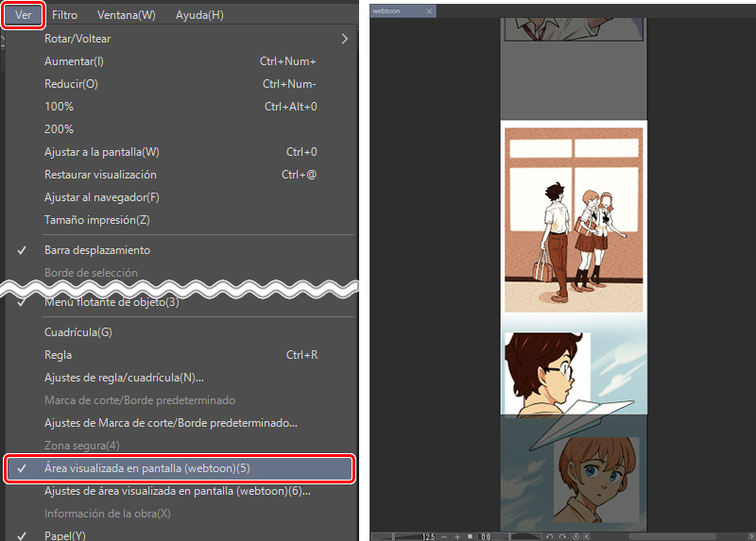Image resolution: width=756 pixels, height=541 pixels.
Task: Open the Filtro menu
Action: 65,15
